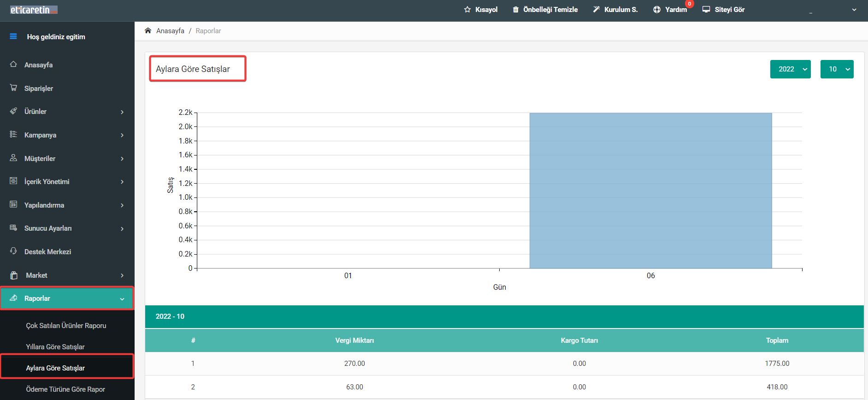Click the 1775.00 total cell
The height and width of the screenshot is (400, 868).
777,363
